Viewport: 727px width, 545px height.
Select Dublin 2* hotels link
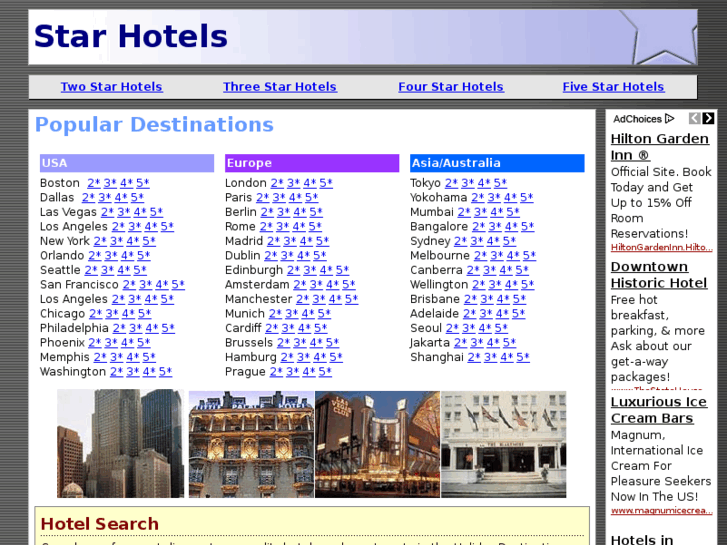(x=271, y=256)
